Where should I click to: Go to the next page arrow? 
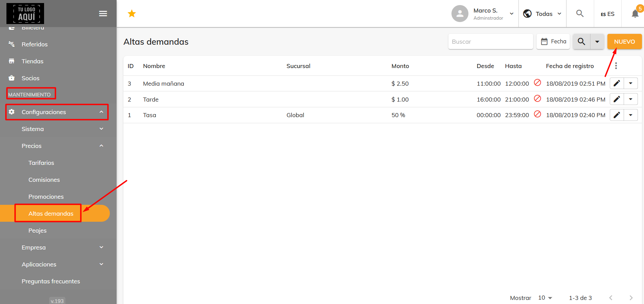[x=631, y=298]
